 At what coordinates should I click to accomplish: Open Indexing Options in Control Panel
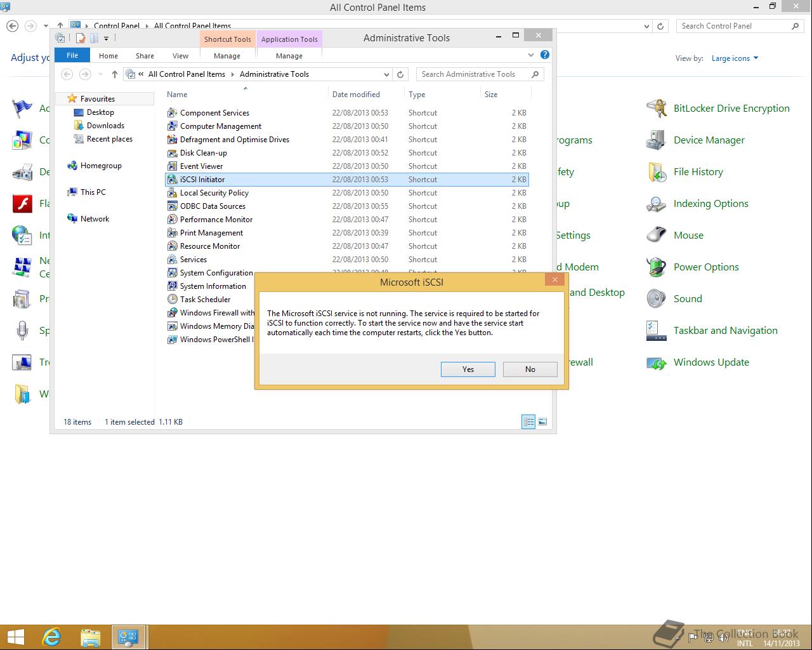pyautogui.click(x=710, y=203)
